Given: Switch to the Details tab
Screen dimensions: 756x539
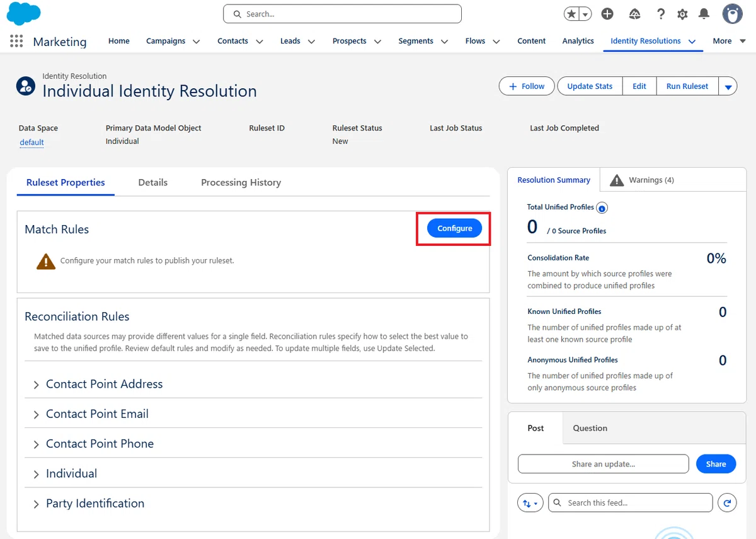Looking at the screenshot, I should tap(153, 183).
